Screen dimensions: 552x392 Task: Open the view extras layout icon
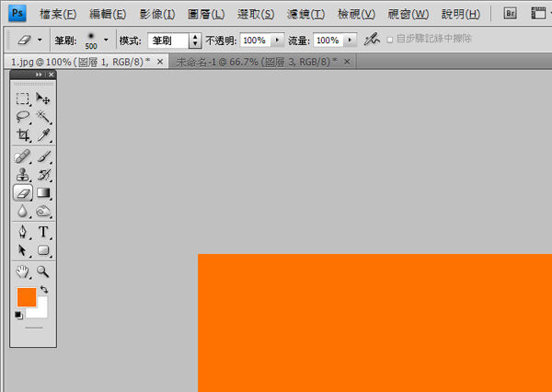(538, 14)
